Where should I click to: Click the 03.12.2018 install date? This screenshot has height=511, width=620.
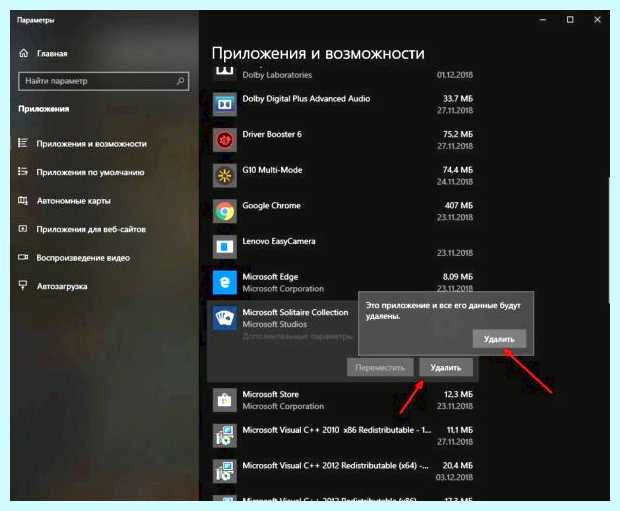(454, 477)
